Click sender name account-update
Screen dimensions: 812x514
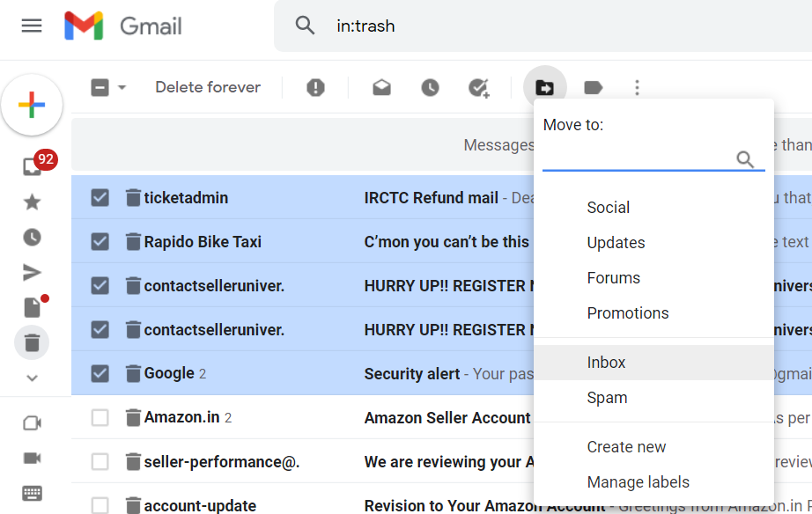click(x=200, y=506)
